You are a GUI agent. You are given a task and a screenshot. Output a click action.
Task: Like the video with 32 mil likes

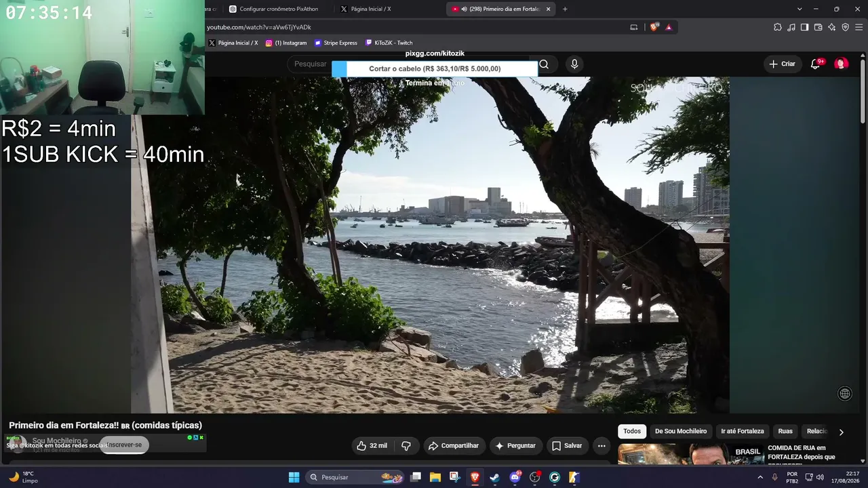coord(372,445)
